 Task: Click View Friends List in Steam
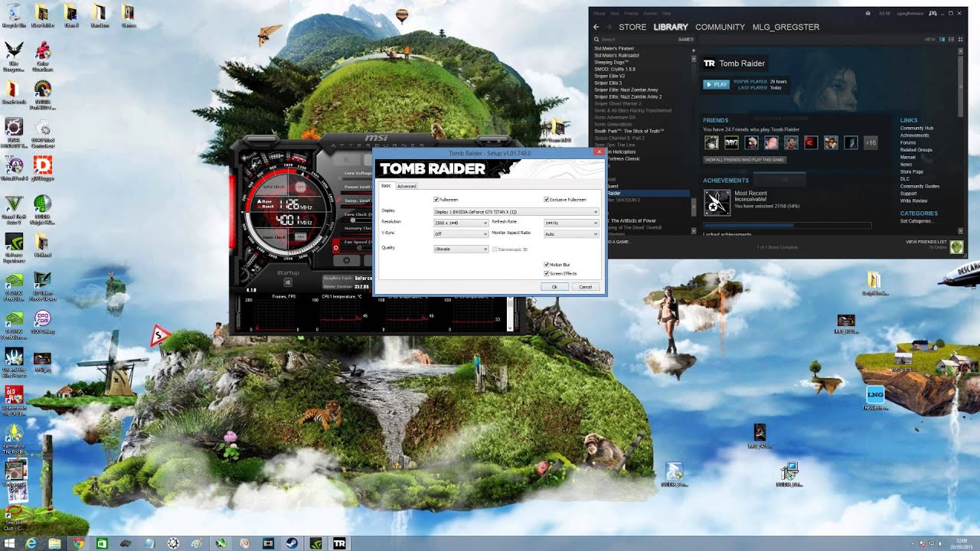pos(926,242)
